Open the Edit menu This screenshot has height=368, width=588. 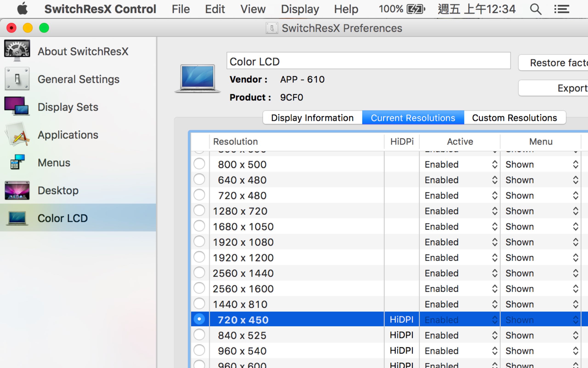[x=215, y=9]
